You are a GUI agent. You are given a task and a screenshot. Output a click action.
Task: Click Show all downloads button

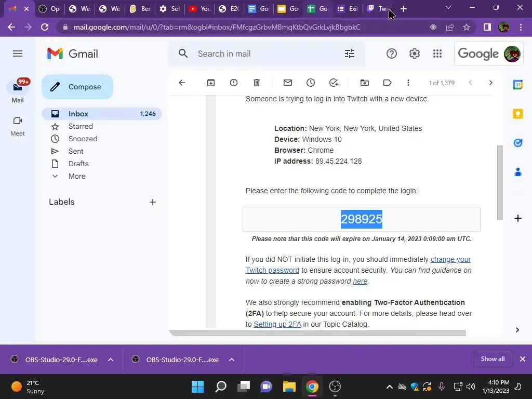coord(493,359)
